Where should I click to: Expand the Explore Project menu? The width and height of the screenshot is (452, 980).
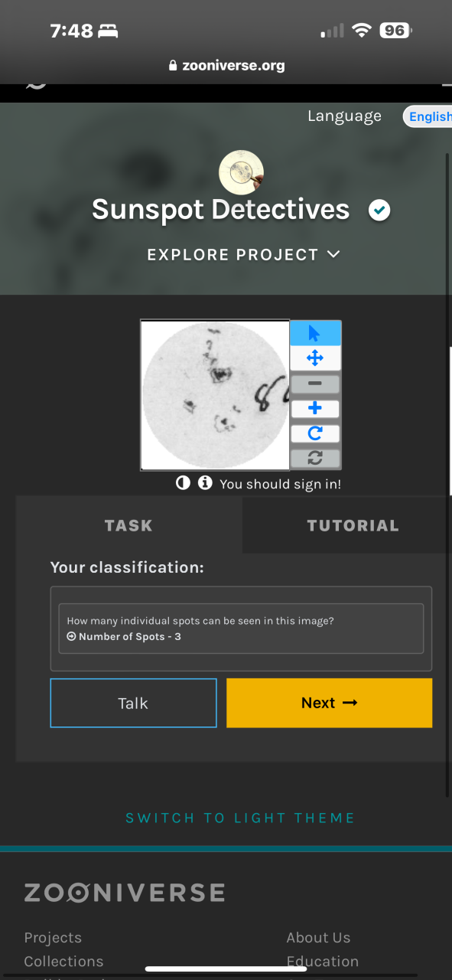pyautogui.click(x=243, y=254)
